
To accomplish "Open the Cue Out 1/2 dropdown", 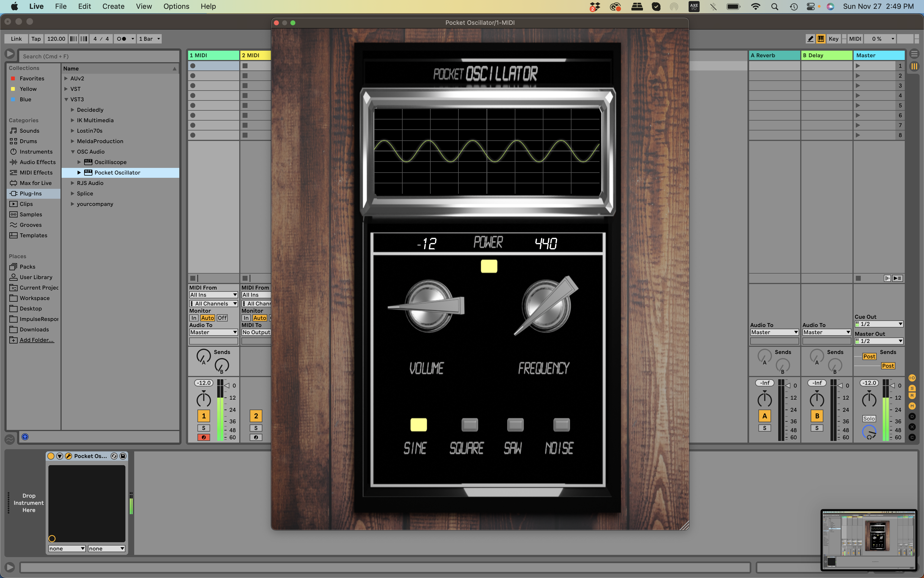I will pos(879,324).
